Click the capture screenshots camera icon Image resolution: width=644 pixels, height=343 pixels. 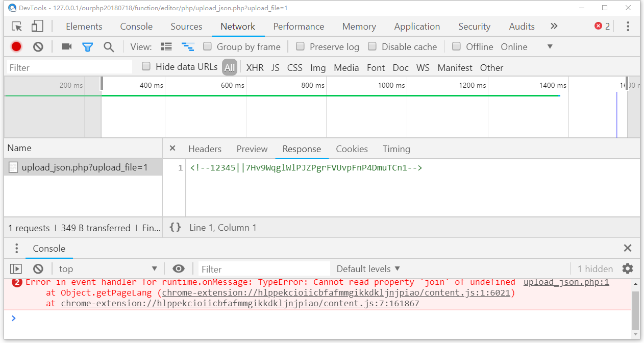66,47
